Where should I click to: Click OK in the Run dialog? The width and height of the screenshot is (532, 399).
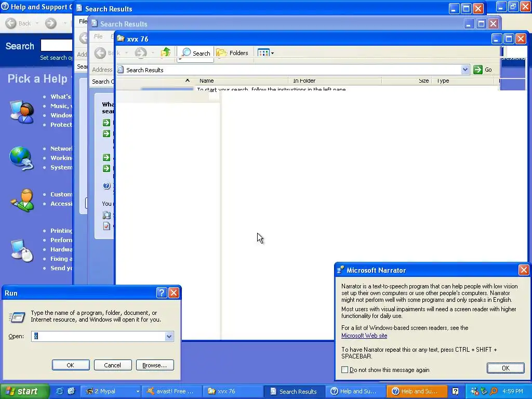71,365
